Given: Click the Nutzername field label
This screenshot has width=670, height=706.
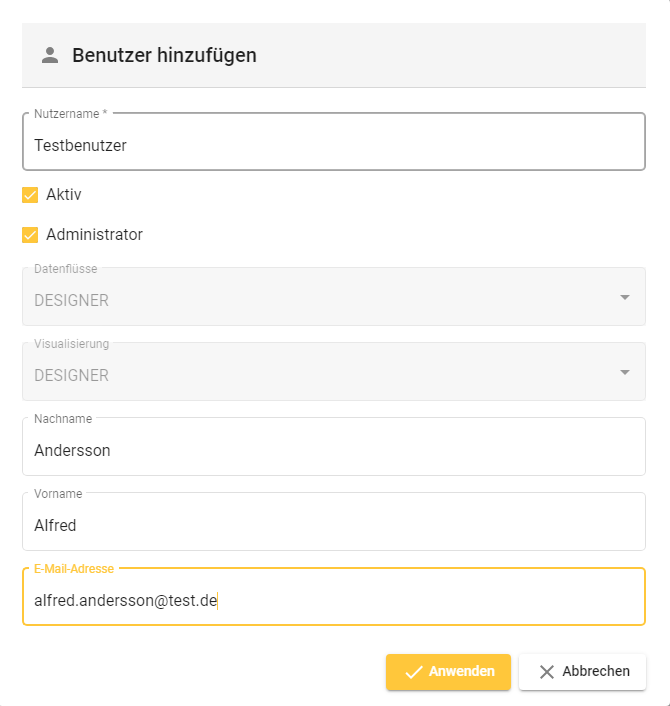Looking at the screenshot, I should click(x=70, y=114).
